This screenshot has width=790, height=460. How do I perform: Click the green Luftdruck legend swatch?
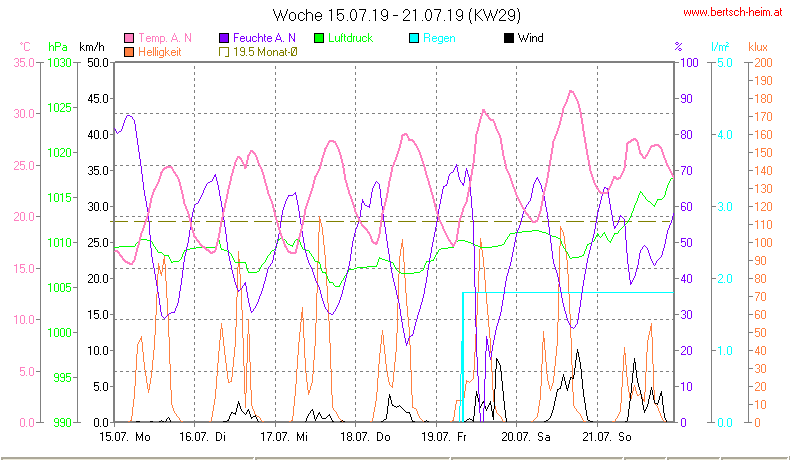tap(318, 38)
